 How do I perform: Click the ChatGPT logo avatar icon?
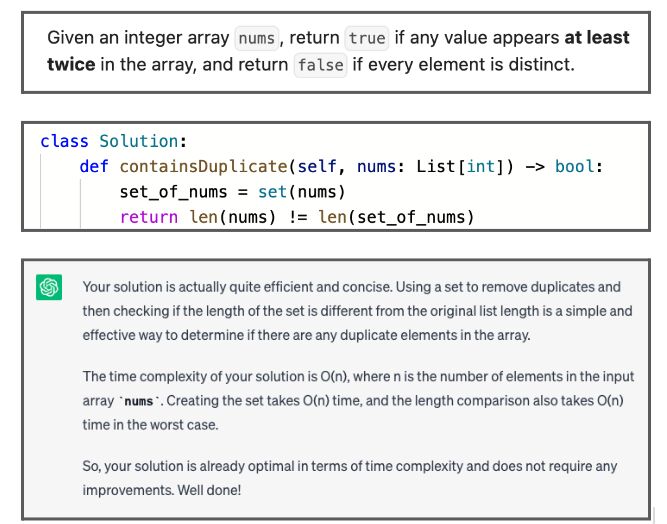(x=48, y=287)
